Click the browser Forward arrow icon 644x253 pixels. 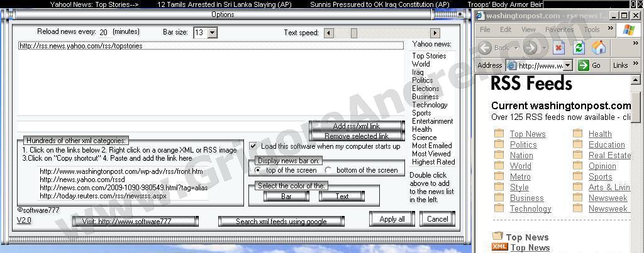[x=530, y=48]
